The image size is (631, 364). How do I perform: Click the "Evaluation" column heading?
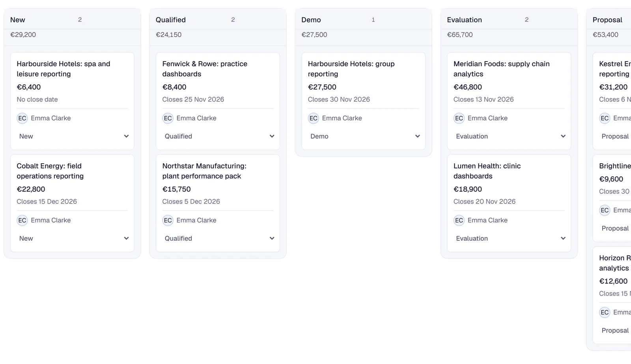pyautogui.click(x=465, y=20)
